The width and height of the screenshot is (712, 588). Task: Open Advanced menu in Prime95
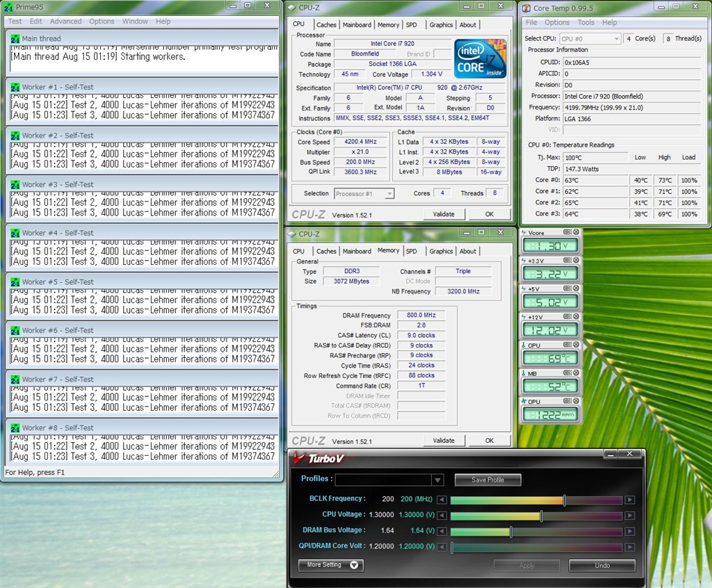coord(65,22)
